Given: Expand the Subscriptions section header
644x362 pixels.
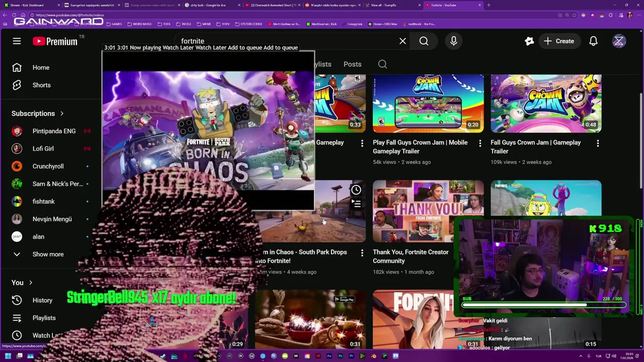Looking at the screenshot, I should click(x=38, y=114).
